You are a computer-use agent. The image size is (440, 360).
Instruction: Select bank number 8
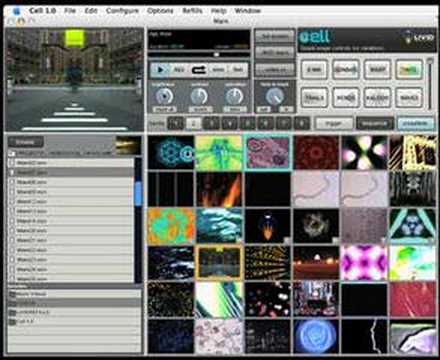[302, 124]
